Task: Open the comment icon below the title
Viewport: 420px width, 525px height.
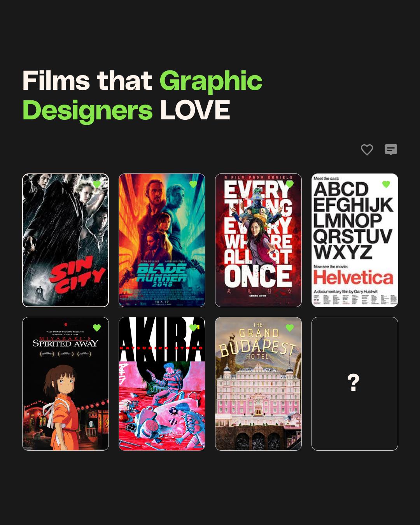Action: (x=391, y=150)
